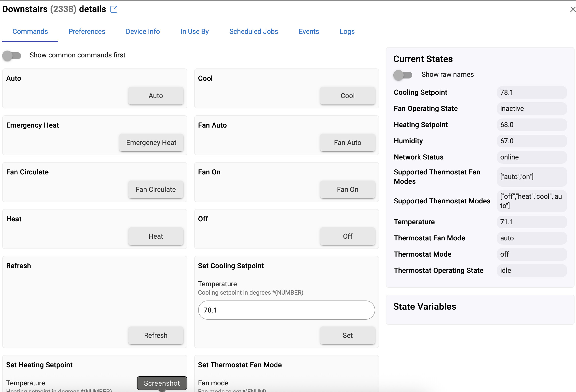The image size is (576, 392).
Task: Click the Humidity value 67.0
Action: (x=532, y=141)
